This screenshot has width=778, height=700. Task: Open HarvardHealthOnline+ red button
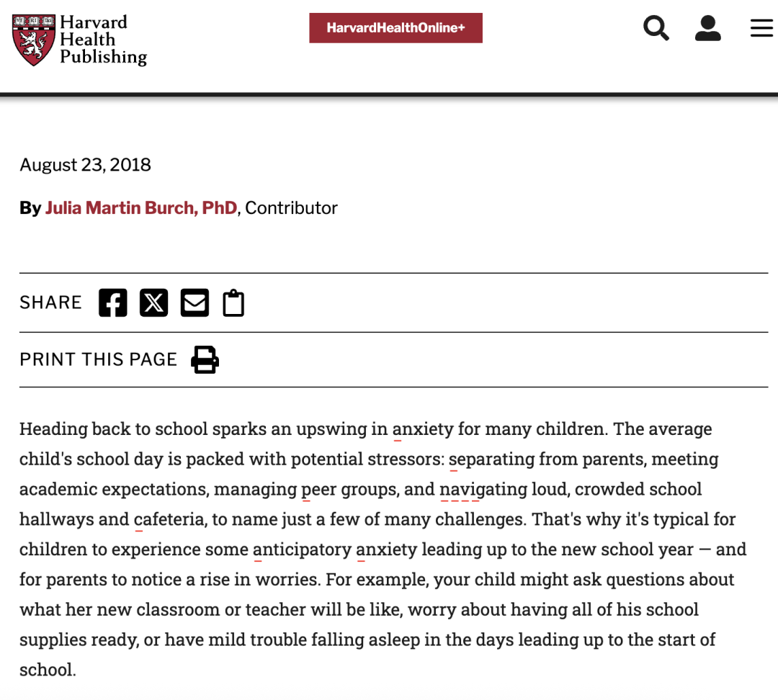395,28
